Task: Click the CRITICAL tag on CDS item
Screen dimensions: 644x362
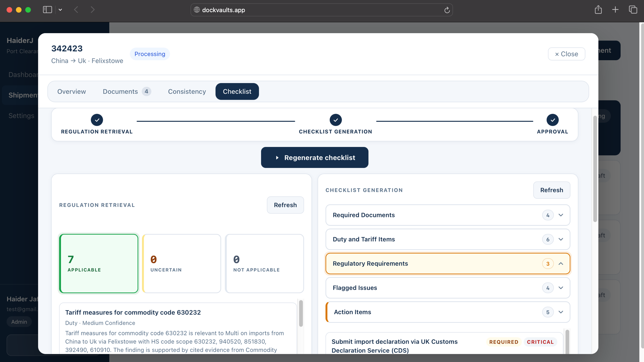Action: click(540, 342)
